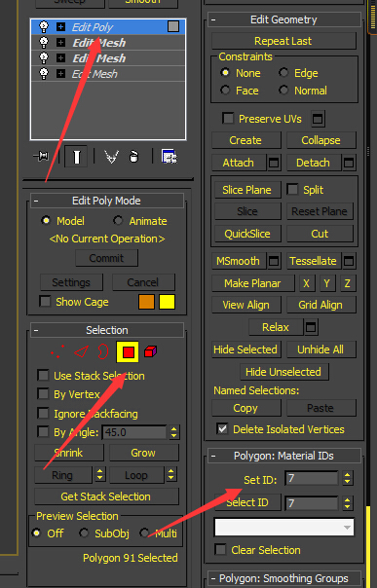Screen dimensions: 377x588
Task: Click the Pin Stack icon
Action: (42, 156)
